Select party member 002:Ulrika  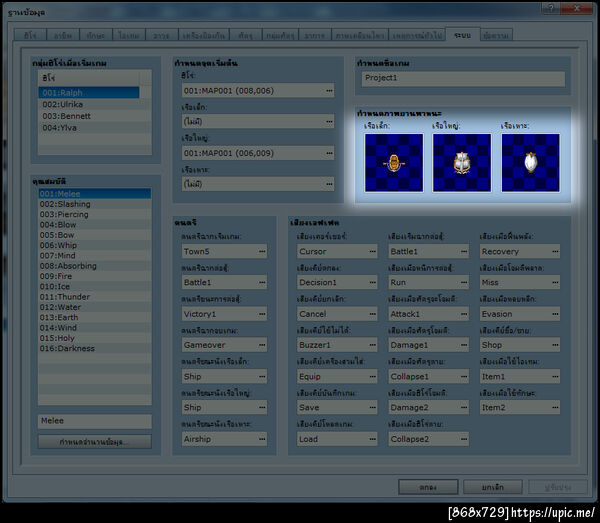click(89, 104)
